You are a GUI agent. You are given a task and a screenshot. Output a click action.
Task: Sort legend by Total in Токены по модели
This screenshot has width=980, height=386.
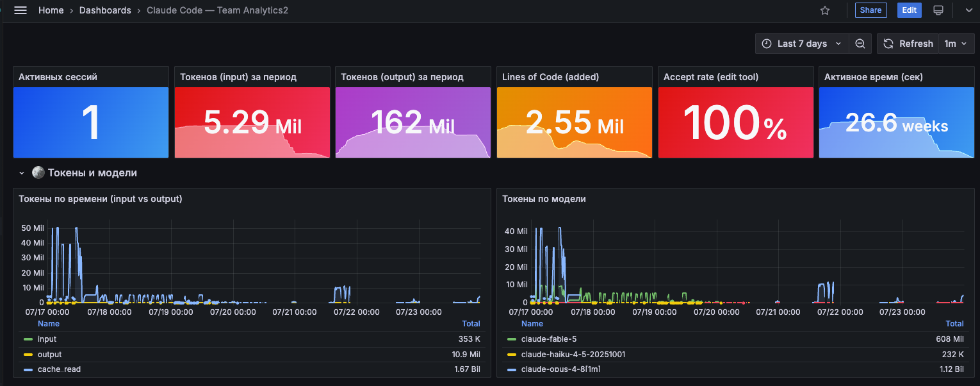[x=954, y=324]
